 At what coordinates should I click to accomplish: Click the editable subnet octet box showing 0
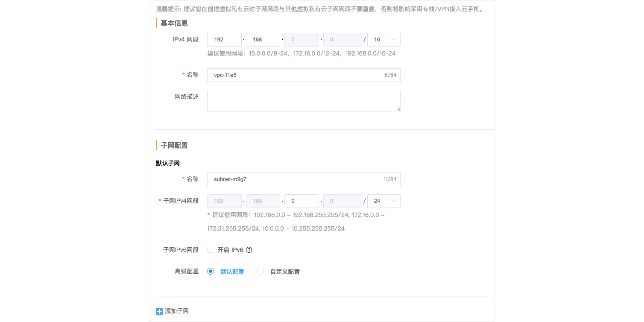click(302, 201)
